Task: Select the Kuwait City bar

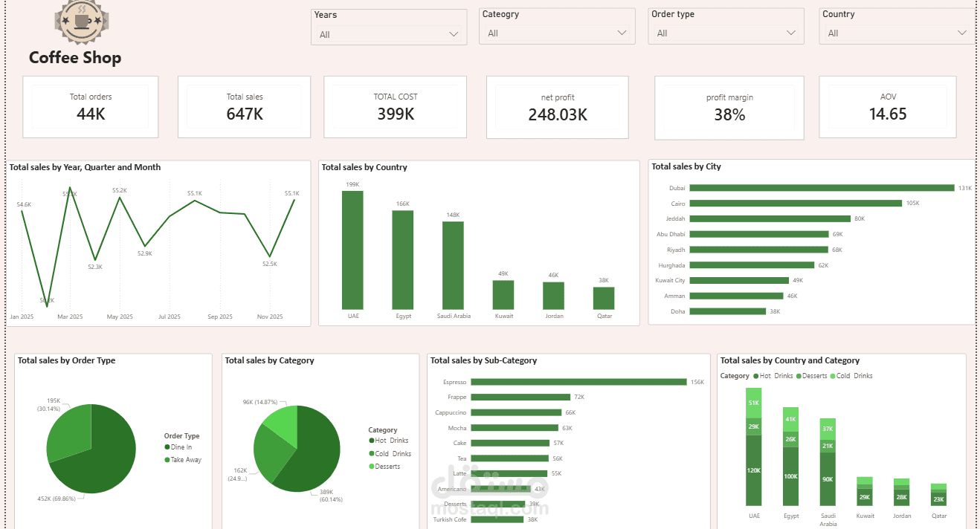Action: [738, 280]
